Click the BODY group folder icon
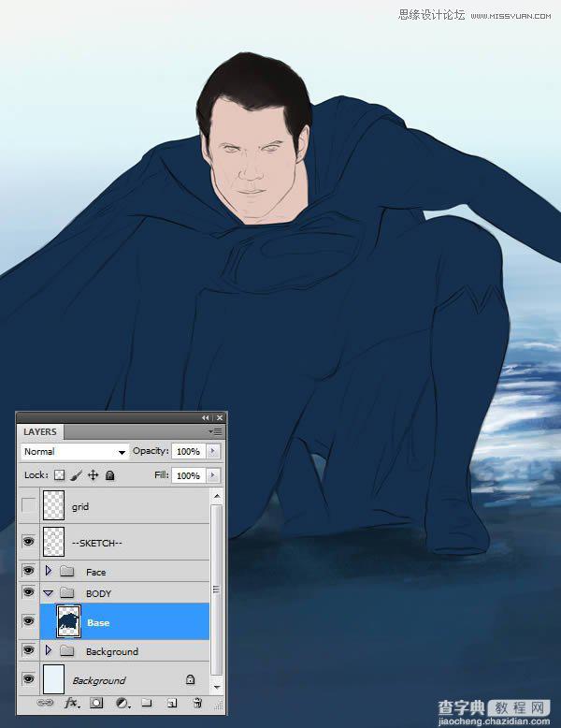 (66, 592)
